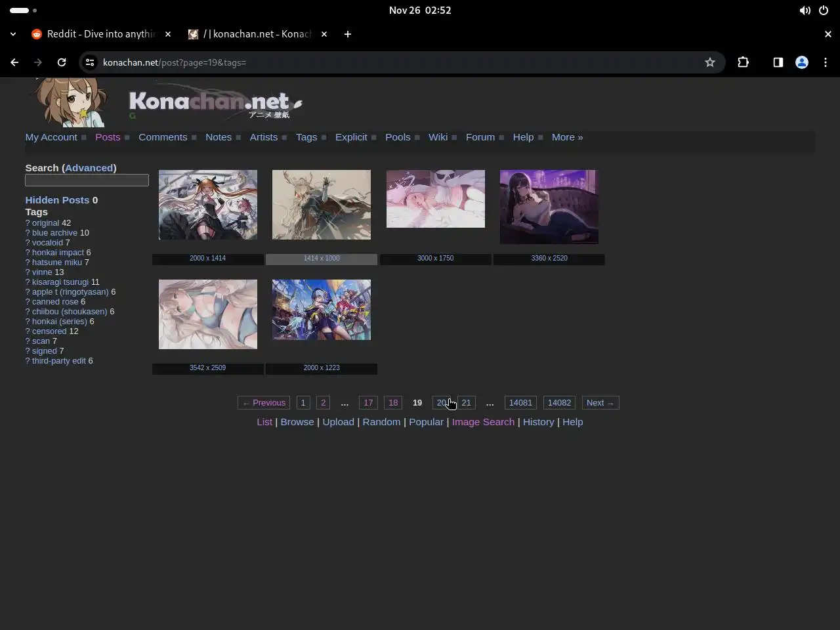Open the Wiki menu item
The image size is (840, 630).
(438, 137)
